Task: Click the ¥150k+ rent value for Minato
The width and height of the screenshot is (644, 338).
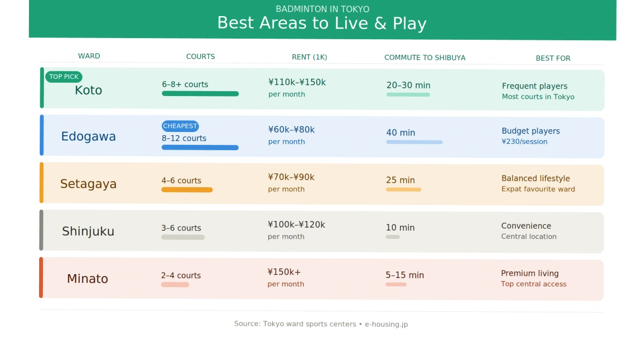Action: 284,272
